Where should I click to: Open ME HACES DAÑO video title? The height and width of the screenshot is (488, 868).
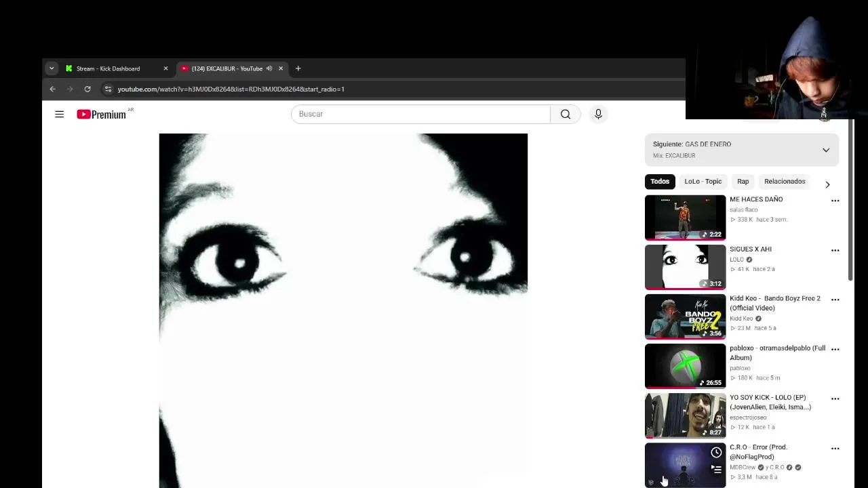(x=756, y=199)
